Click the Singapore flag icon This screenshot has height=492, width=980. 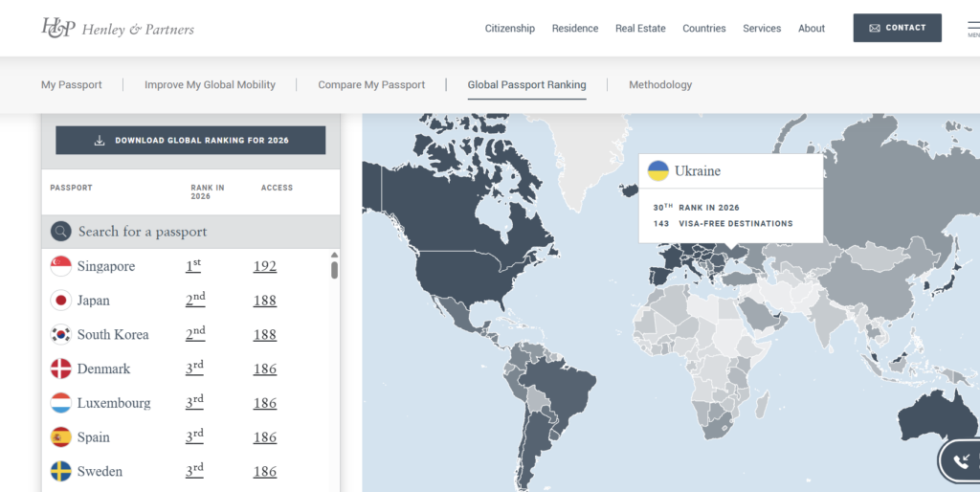point(61,266)
